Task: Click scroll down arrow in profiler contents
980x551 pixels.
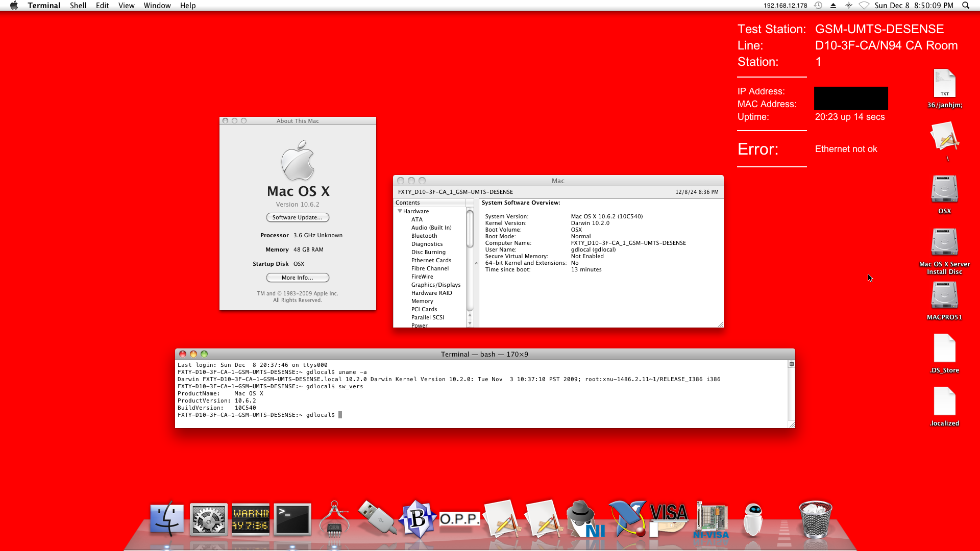Action: pos(470,323)
